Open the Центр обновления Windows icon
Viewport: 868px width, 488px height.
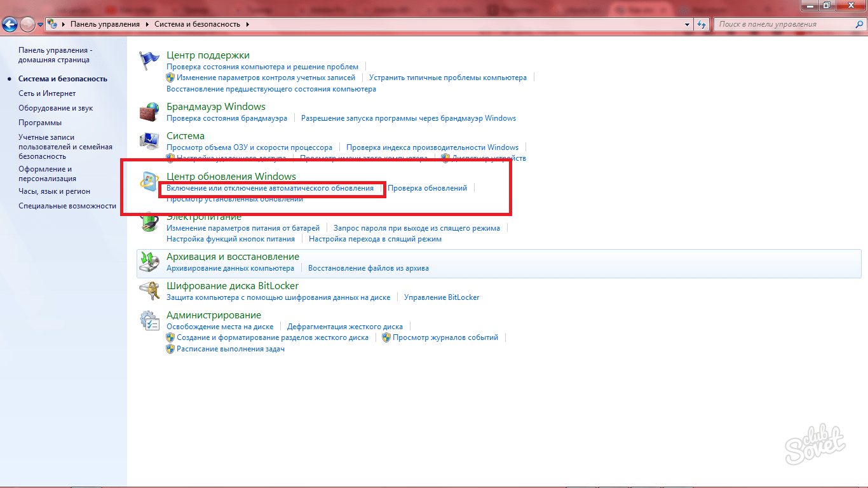149,182
